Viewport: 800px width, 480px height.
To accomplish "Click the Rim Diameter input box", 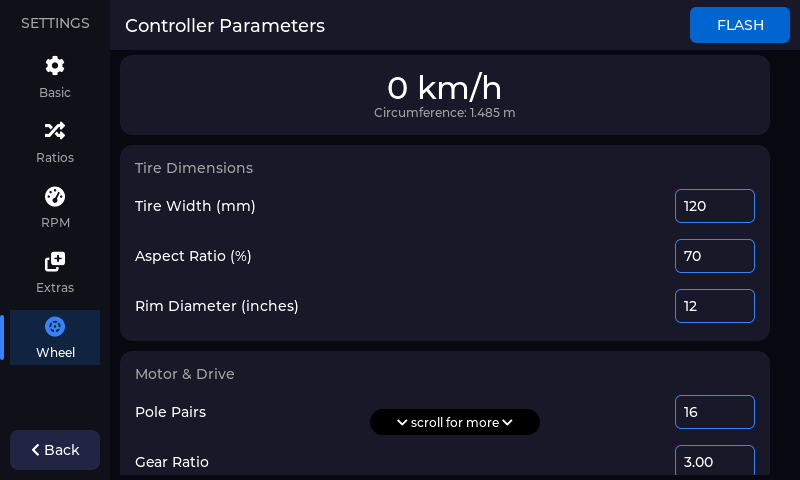I will pyautogui.click(x=714, y=306).
